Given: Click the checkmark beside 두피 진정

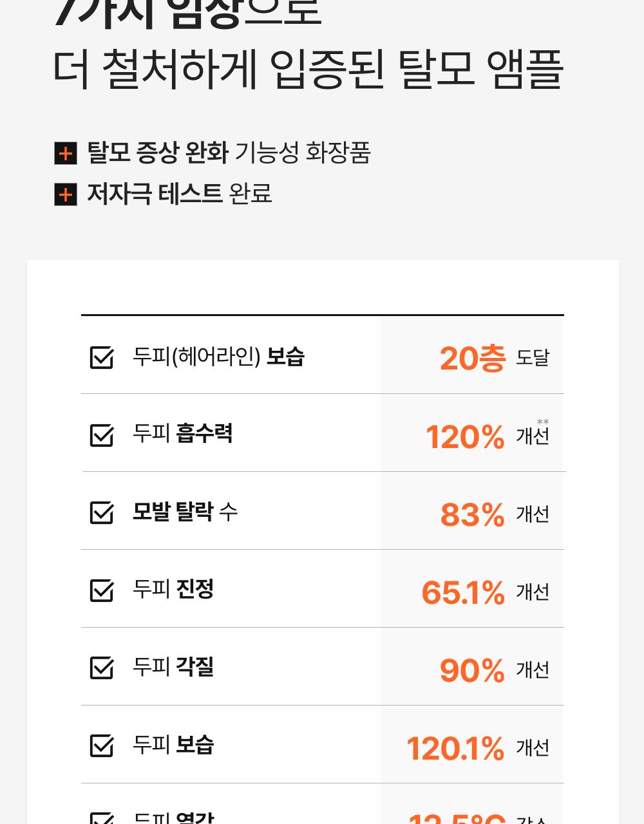Looking at the screenshot, I should [102, 591].
